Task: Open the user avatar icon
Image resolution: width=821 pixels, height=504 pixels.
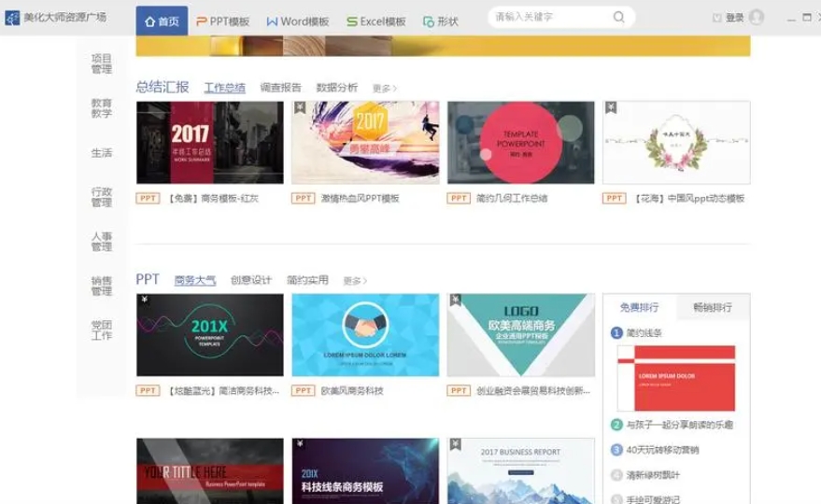Action: coord(756,18)
